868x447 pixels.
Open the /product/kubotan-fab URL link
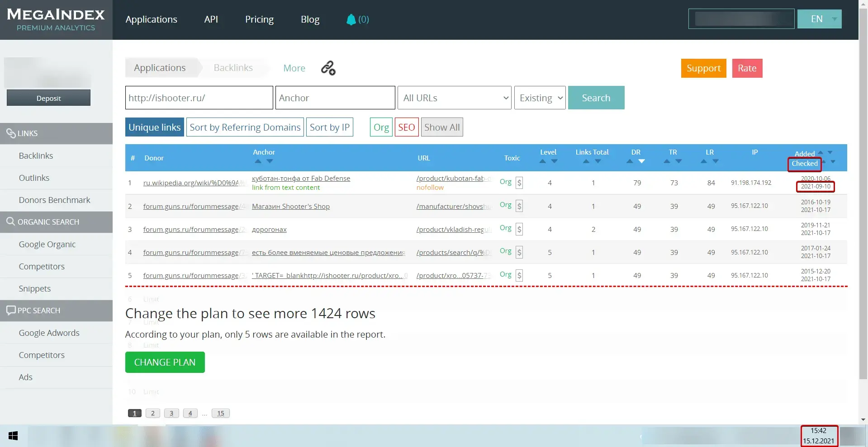pyautogui.click(x=454, y=179)
